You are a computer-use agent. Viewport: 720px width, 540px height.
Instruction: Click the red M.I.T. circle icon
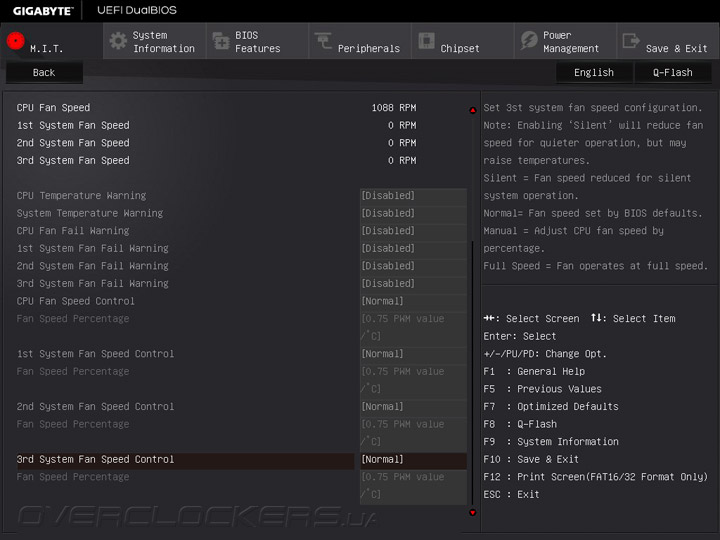click(16, 41)
